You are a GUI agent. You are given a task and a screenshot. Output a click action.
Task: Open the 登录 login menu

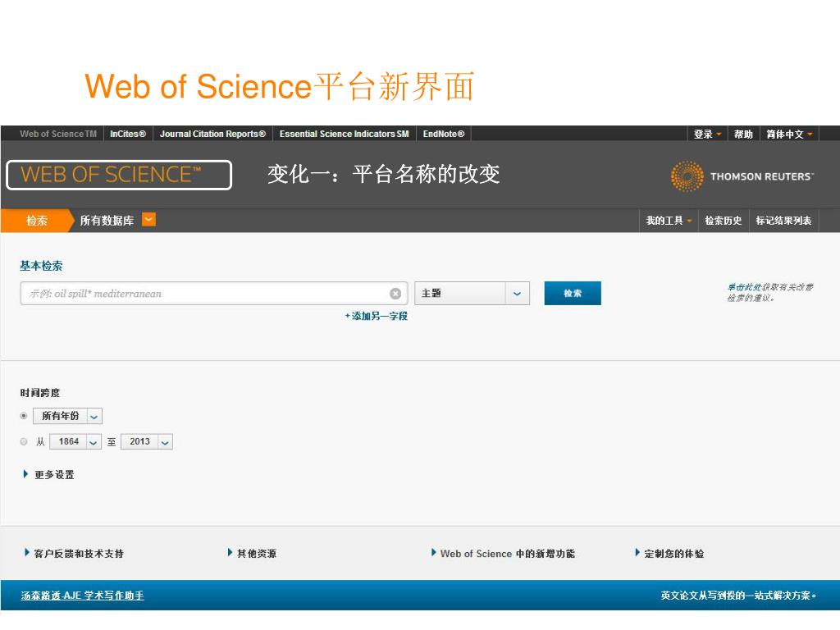[707, 134]
